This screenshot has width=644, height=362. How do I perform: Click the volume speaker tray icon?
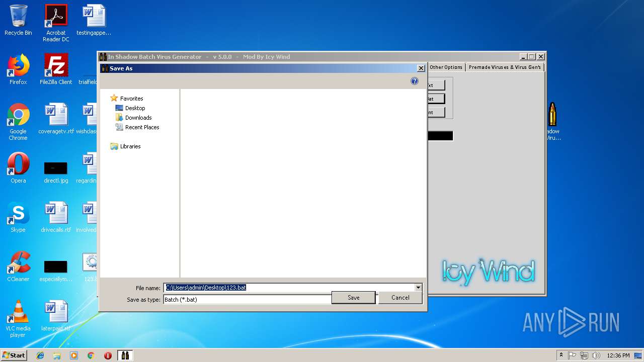[x=596, y=355]
